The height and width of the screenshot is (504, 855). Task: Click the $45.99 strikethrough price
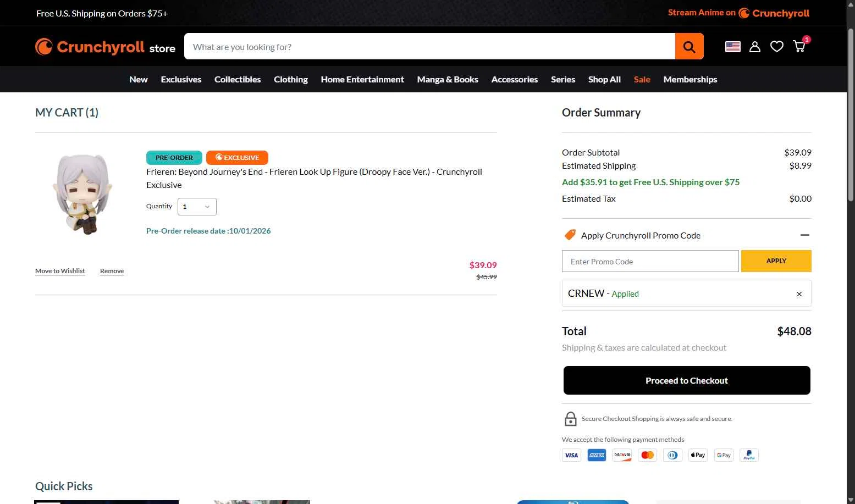487,277
